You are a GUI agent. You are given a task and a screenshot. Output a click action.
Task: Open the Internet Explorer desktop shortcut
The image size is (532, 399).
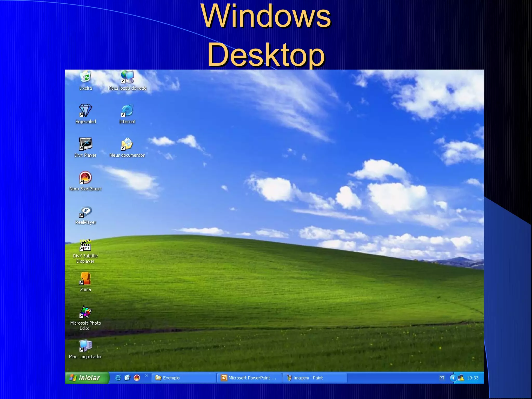pyautogui.click(x=127, y=111)
